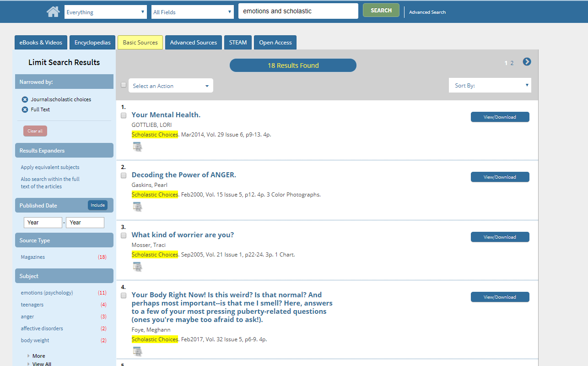Image resolution: width=588 pixels, height=366 pixels.
Task: Go to next results page arrow
Action: 527,61
